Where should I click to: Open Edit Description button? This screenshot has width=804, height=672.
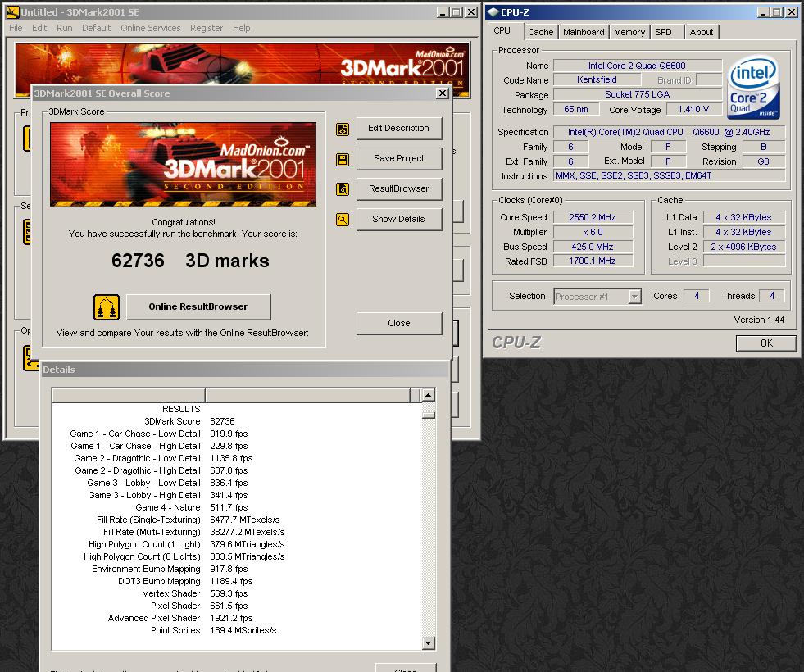coord(399,128)
